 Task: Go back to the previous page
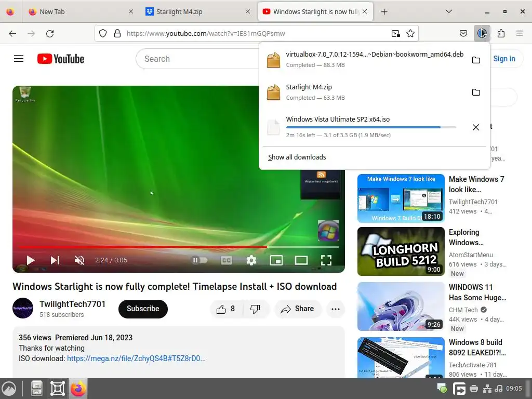pos(12,33)
